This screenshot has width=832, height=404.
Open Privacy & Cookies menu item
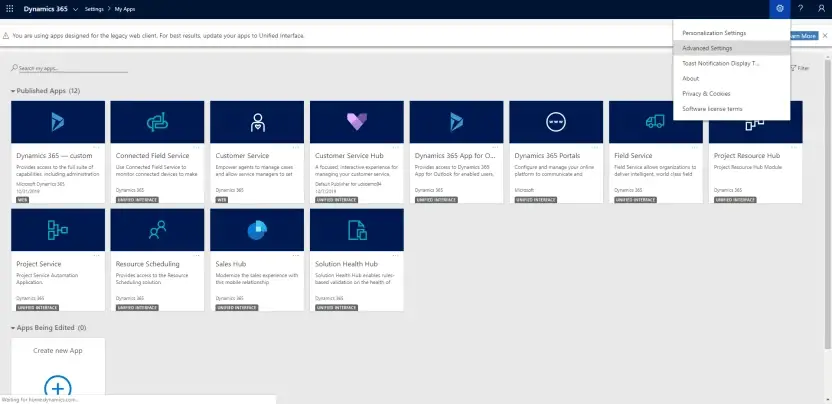click(x=731, y=93)
